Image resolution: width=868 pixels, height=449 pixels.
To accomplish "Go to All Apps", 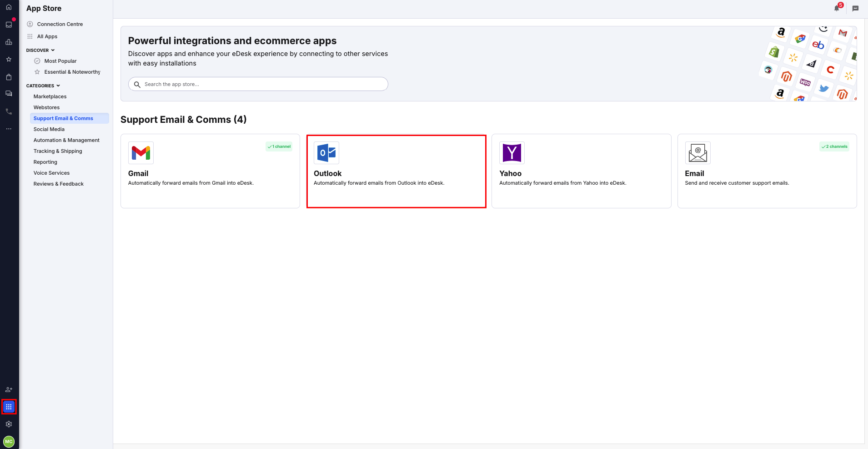I will [x=47, y=36].
